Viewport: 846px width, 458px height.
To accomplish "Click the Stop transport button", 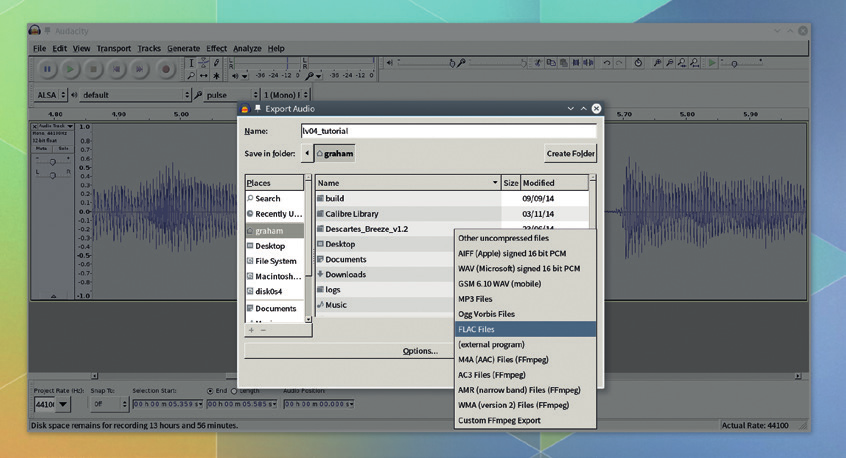I will (x=93, y=69).
